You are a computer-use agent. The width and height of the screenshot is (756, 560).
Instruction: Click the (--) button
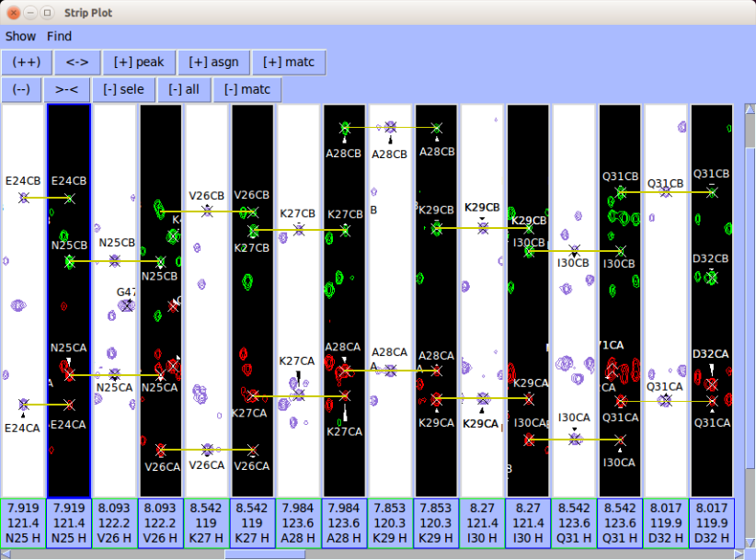(x=21, y=89)
